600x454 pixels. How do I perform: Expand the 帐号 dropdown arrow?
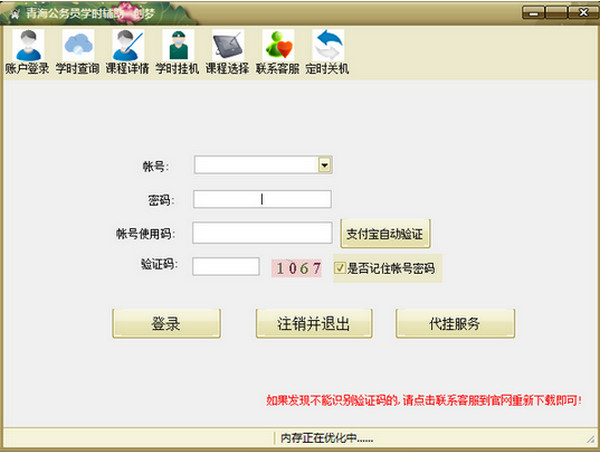[x=325, y=165]
